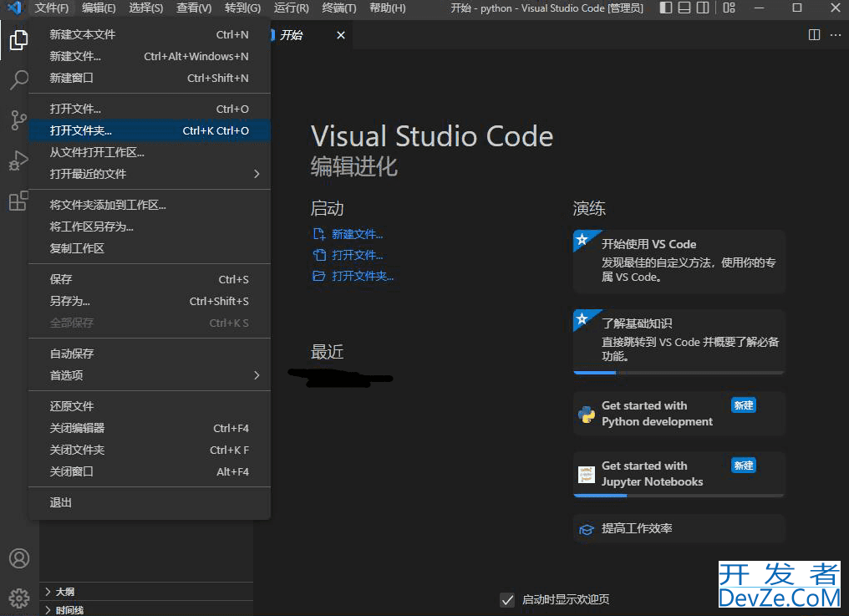Expand 打开最近的文件 submenu
849x616 pixels.
click(150, 174)
